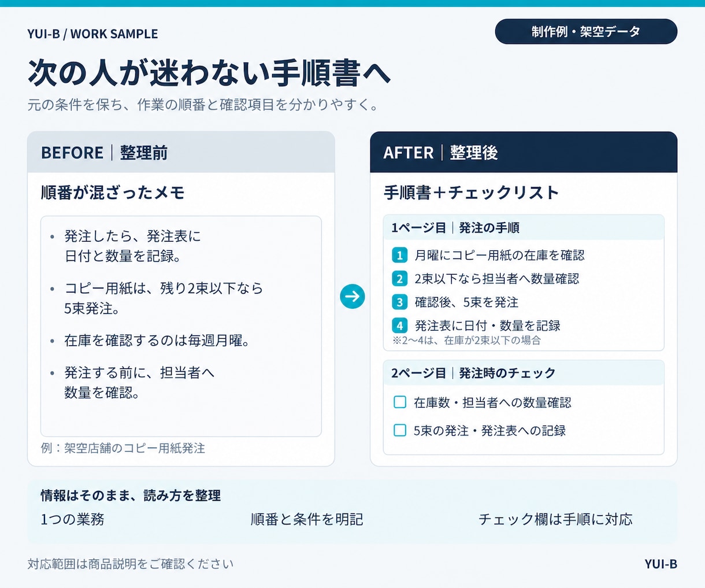The height and width of the screenshot is (588, 705).
Task: Select the AFTER｜整理後 panel header
Action: 524,153
